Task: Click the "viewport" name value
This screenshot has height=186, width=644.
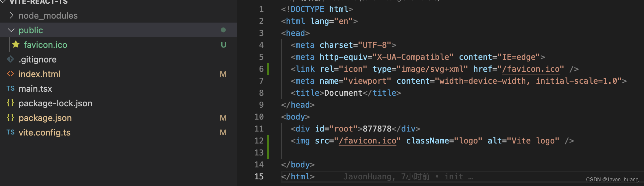Action: [x=368, y=81]
